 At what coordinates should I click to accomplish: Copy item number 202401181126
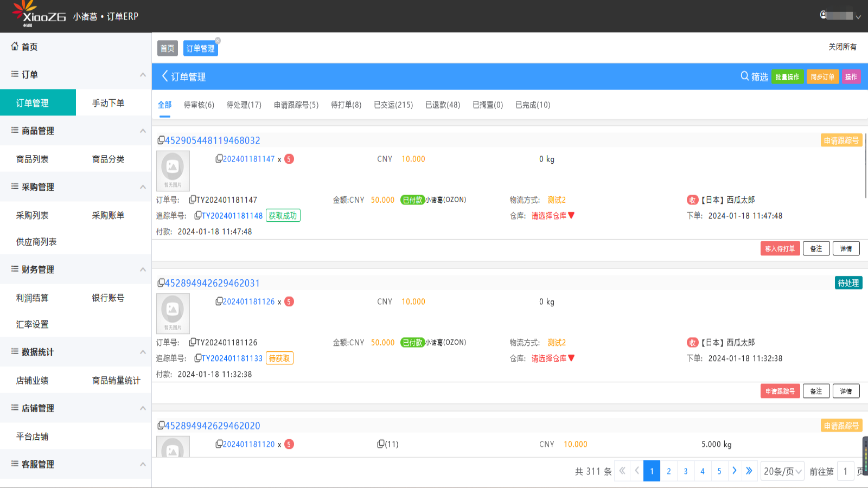[x=219, y=301]
